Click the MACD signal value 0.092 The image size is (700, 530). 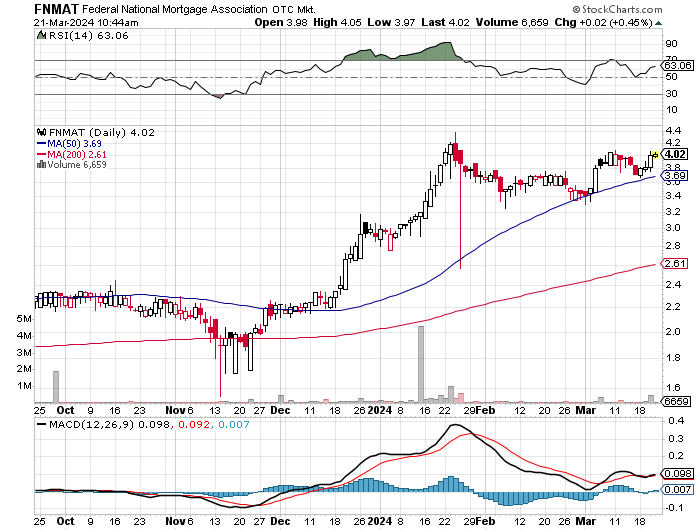click(194, 425)
